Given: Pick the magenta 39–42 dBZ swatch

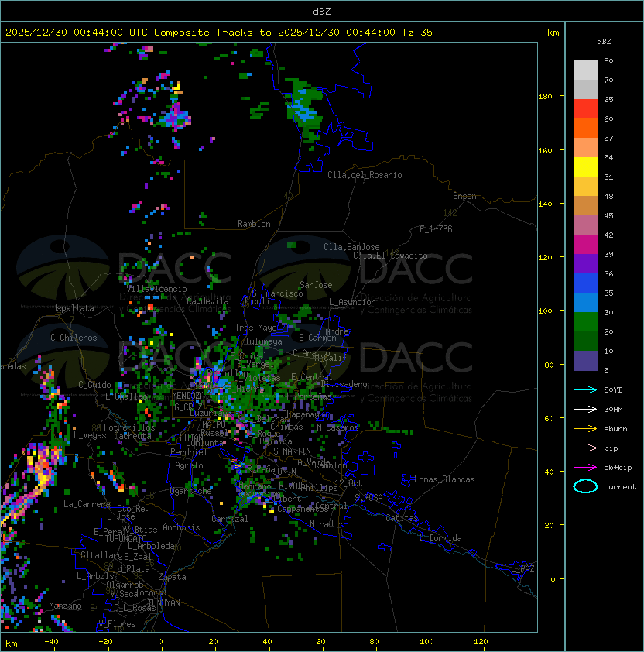Looking at the screenshot, I should [x=585, y=245].
